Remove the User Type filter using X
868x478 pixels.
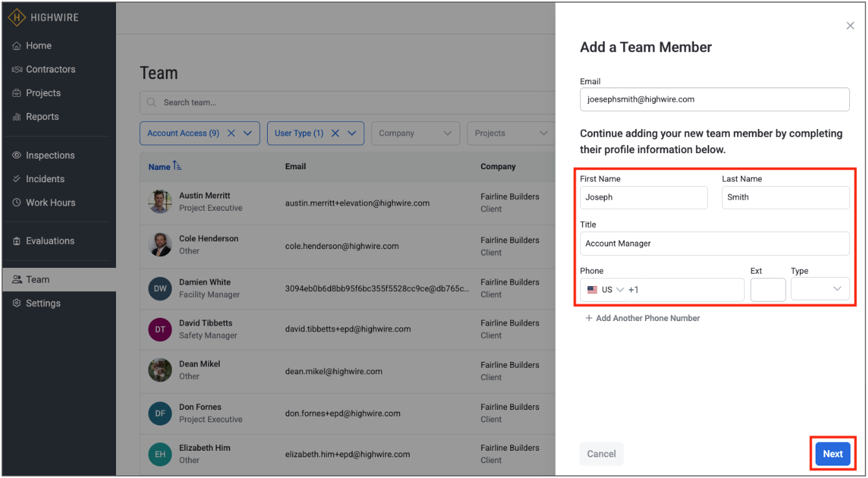click(x=335, y=133)
